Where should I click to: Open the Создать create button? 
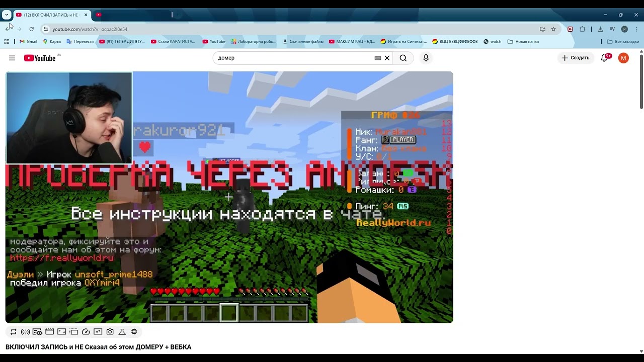coord(575,58)
